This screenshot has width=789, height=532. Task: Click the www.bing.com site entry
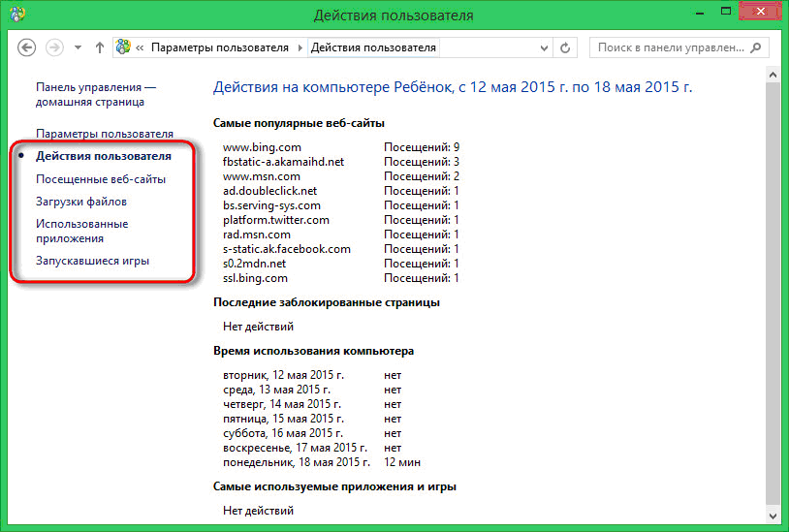point(262,147)
